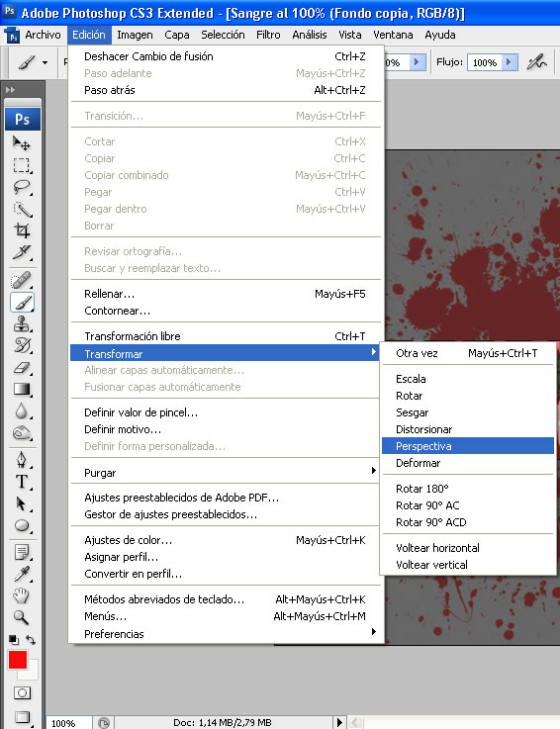Select the Blur tool
The width and height of the screenshot is (560, 729).
tap(22, 411)
